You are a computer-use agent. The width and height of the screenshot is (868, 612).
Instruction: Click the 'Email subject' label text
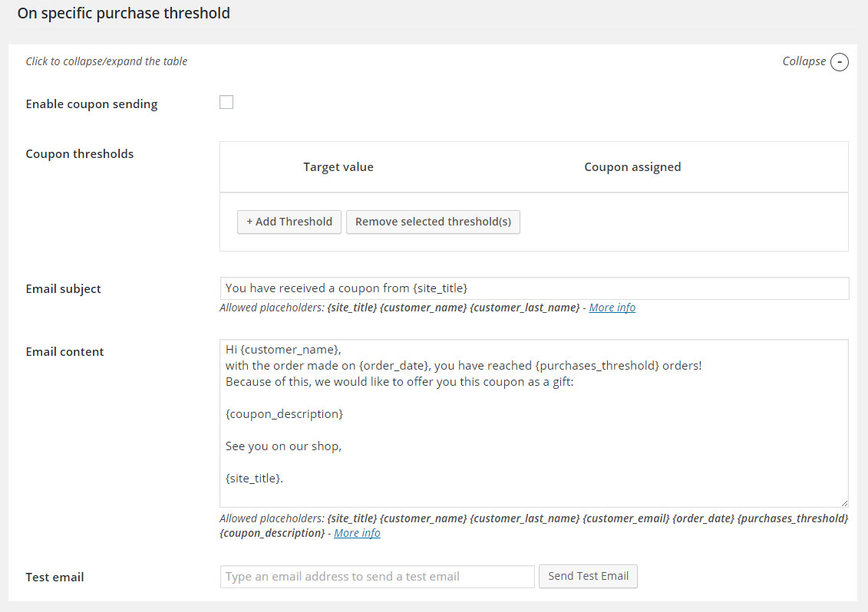coord(64,289)
